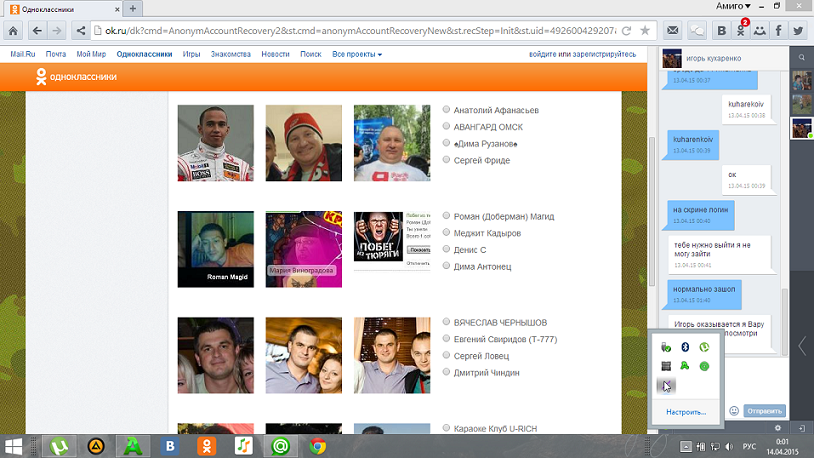Open Игры in the Mail.Ru bar
This screenshot has width=814, height=458.
click(x=191, y=54)
